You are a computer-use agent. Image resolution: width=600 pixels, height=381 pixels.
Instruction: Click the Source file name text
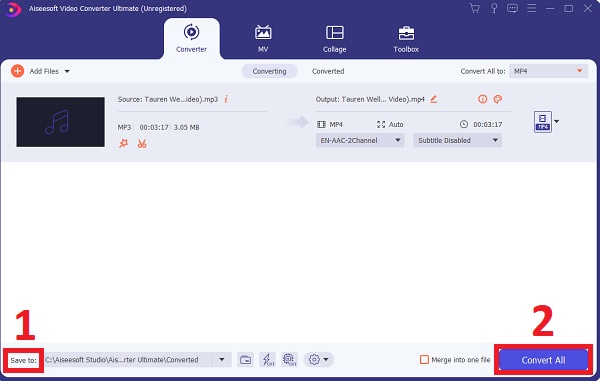click(168, 99)
